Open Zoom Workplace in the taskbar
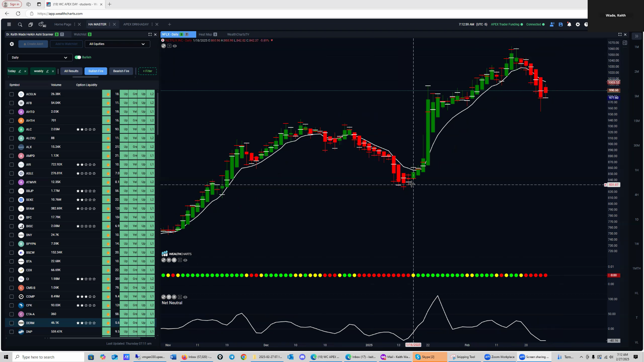This screenshot has height=362, width=644. (x=499, y=357)
